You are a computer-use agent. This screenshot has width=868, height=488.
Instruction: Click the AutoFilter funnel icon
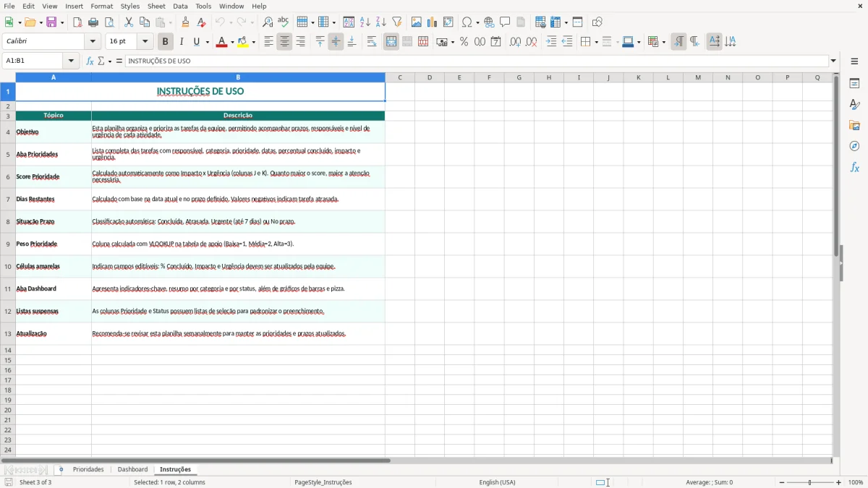click(x=397, y=22)
